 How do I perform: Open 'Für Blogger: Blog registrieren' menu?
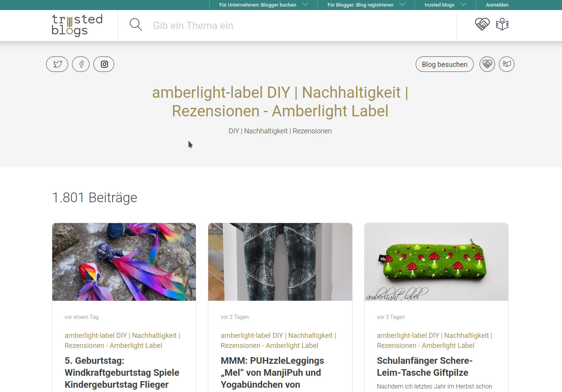[360, 5]
